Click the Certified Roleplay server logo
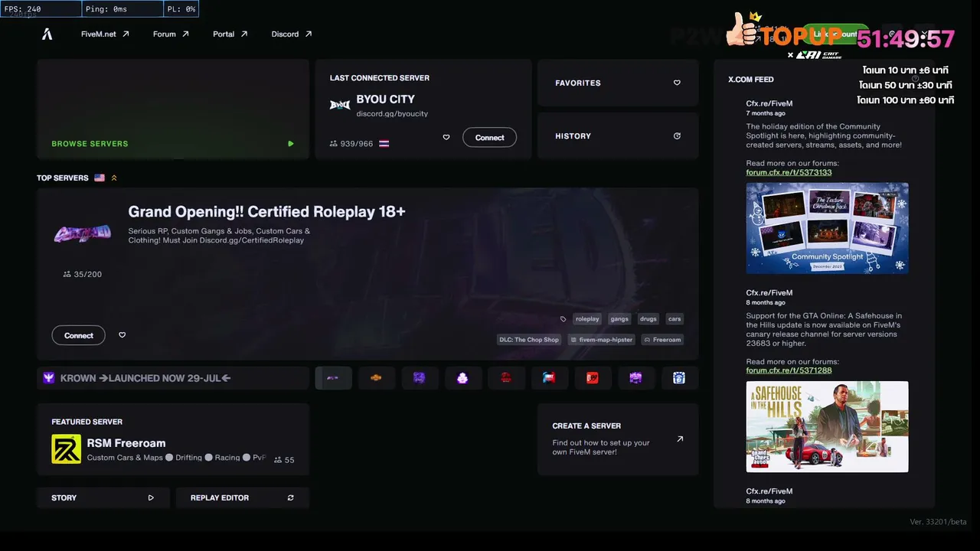The image size is (980, 551). [82, 234]
